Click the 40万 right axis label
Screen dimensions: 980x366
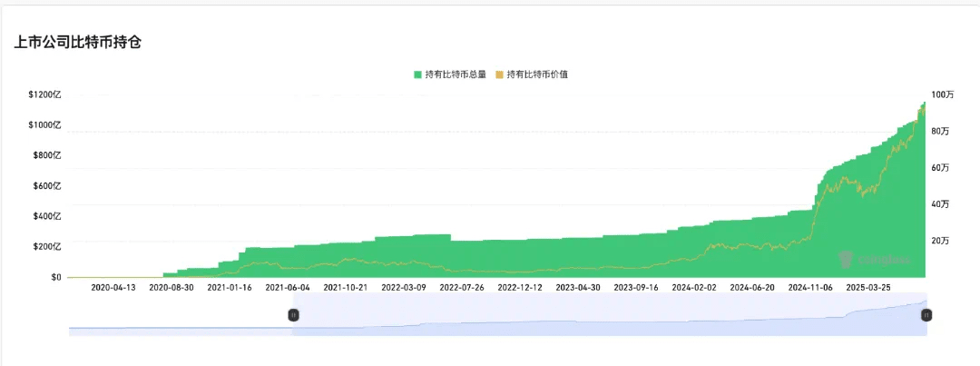pos(941,204)
